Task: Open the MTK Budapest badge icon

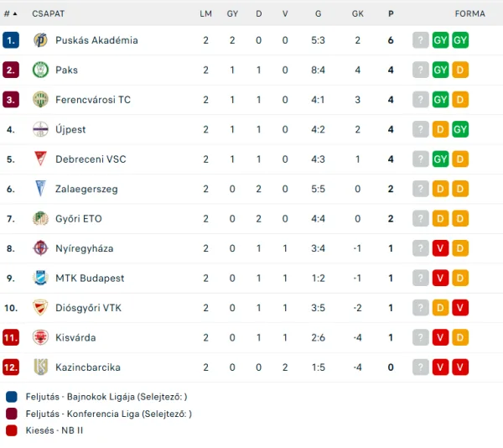Action: click(40, 278)
